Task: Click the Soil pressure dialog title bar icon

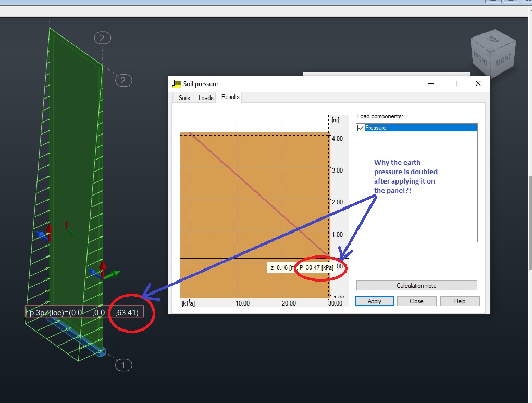Action: 176,83
